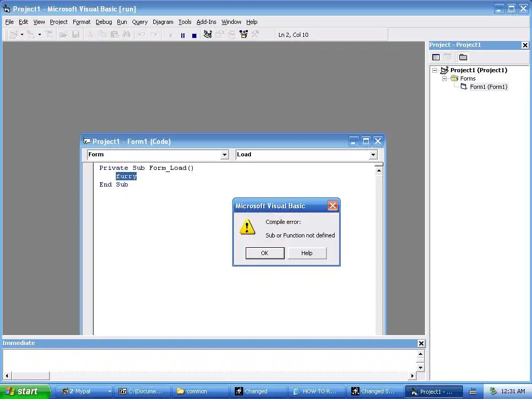Open the Window menu
The image size is (532, 399).
tap(231, 22)
